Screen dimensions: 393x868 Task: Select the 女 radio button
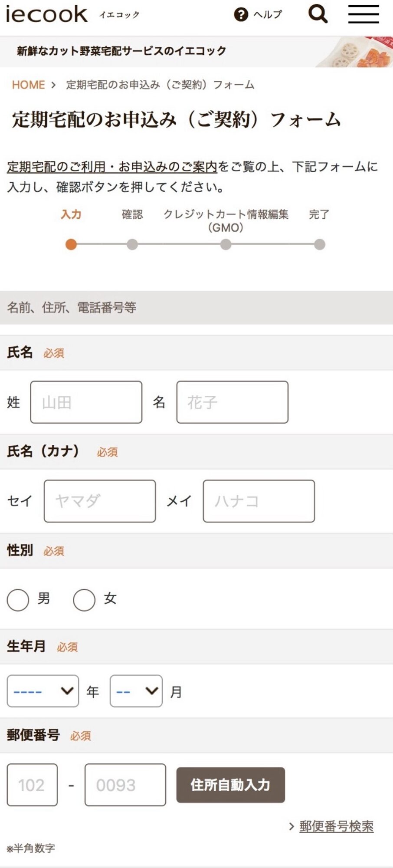coord(84,600)
